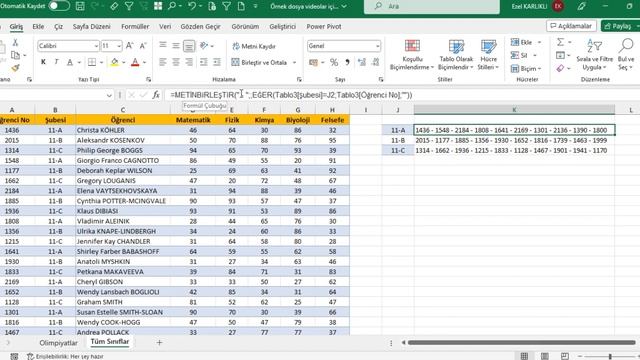The width and height of the screenshot is (640, 360).
Task: Select the Olimpiyatlar sheet tab
Action: pyautogui.click(x=58, y=343)
